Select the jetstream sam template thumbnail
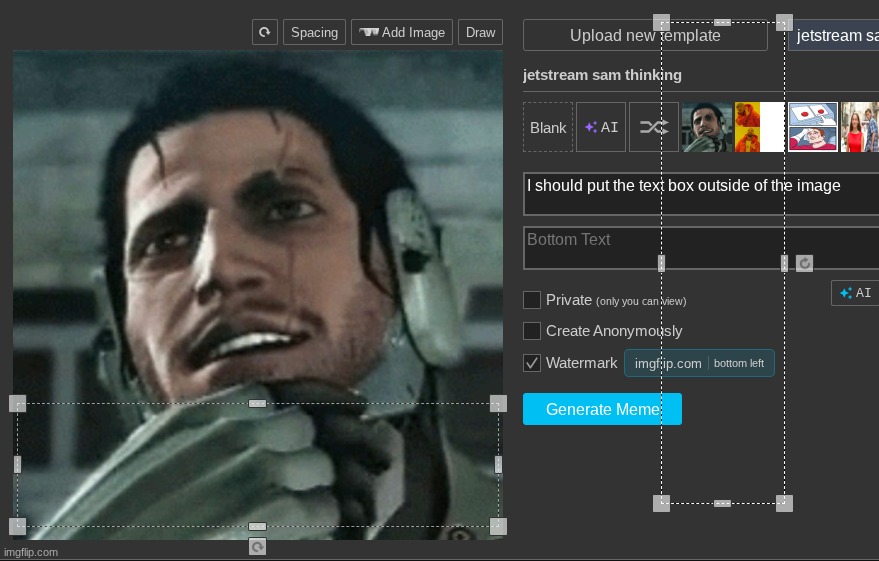Viewport: 879px width, 561px height. coord(707,127)
